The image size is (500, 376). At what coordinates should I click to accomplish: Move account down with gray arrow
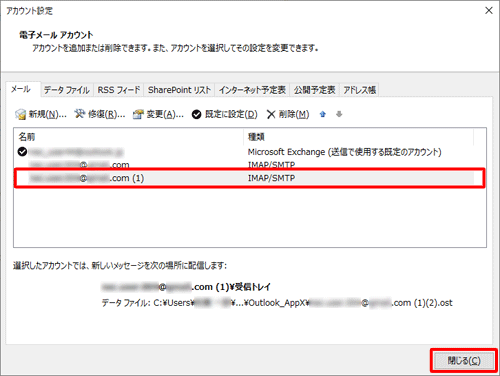click(x=339, y=114)
